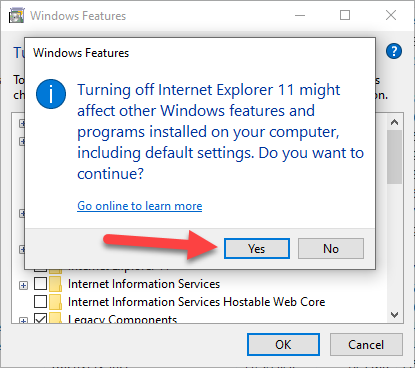The height and width of the screenshot is (368, 415).
Task: Tick Internet Information Services Hostable Web Core checkbox
Action: (x=40, y=302)
